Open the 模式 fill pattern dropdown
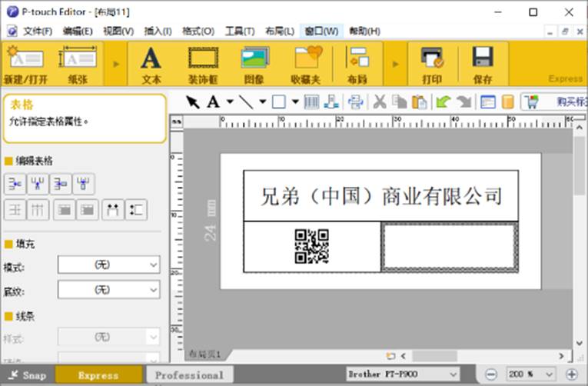588x386 pixels. 108,265
